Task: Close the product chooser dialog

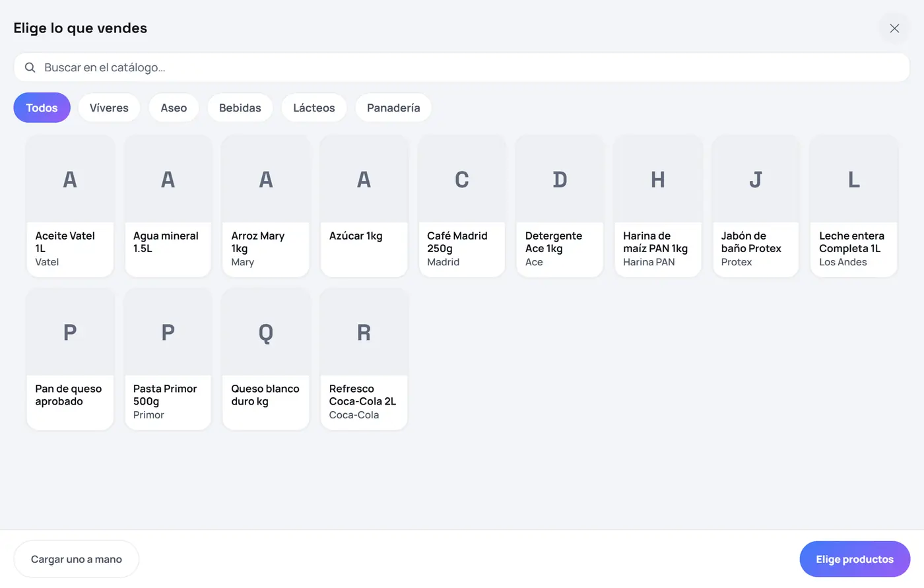Action: pos(894,28)
